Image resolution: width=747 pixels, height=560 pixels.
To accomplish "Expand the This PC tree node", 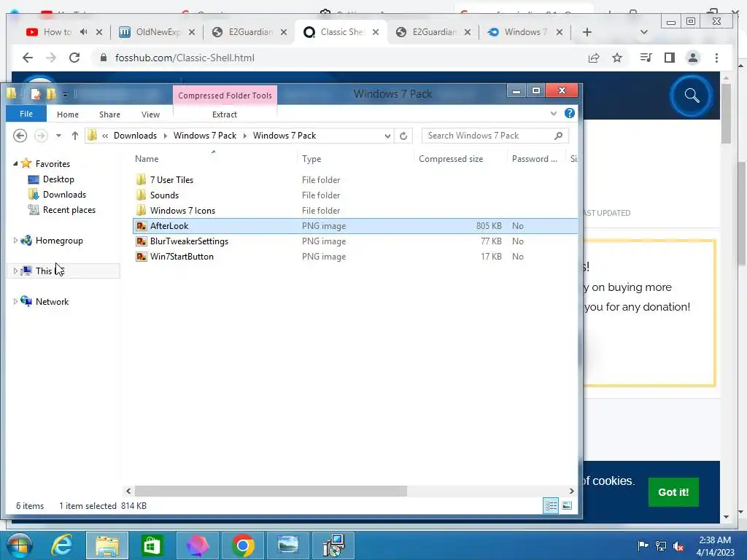I will coord(15,271).
